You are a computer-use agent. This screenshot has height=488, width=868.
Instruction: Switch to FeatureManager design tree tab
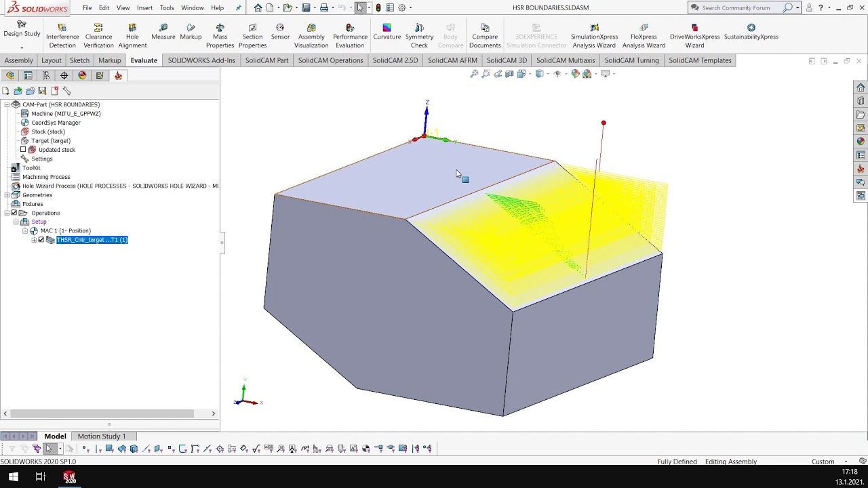point(10,75)
